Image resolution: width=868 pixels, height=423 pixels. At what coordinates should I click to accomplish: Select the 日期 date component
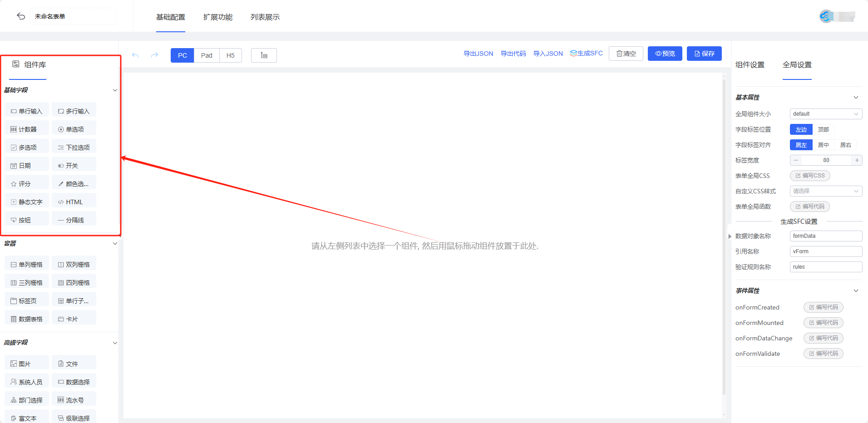pyautogui.click(x=27, y=166)
